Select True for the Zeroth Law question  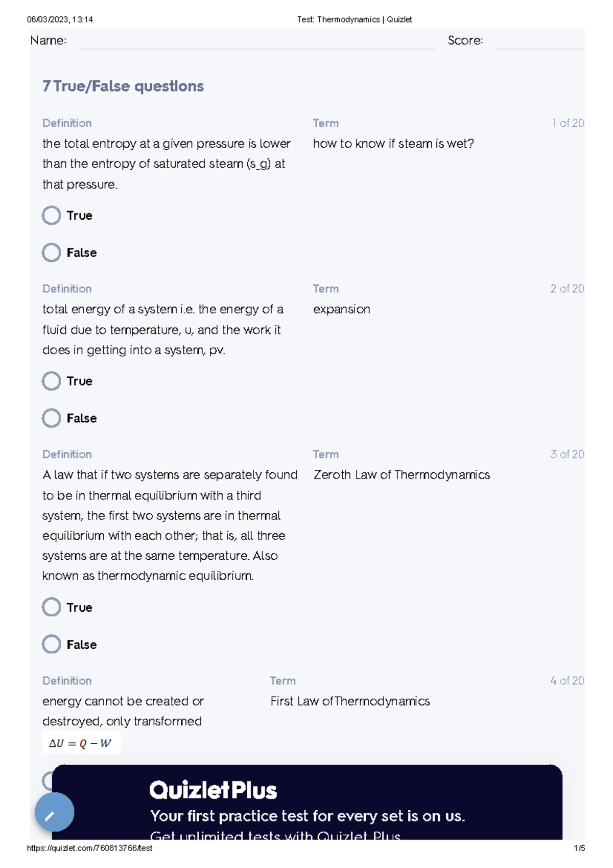[51, 607]
